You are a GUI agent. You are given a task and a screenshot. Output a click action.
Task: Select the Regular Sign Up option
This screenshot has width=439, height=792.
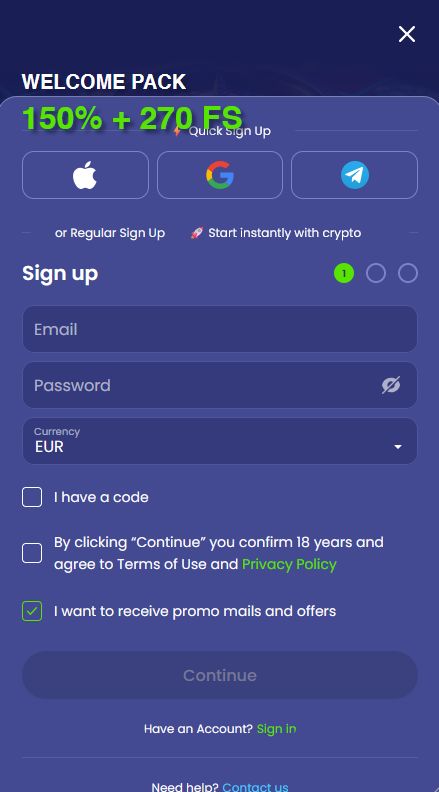(110, 233)
